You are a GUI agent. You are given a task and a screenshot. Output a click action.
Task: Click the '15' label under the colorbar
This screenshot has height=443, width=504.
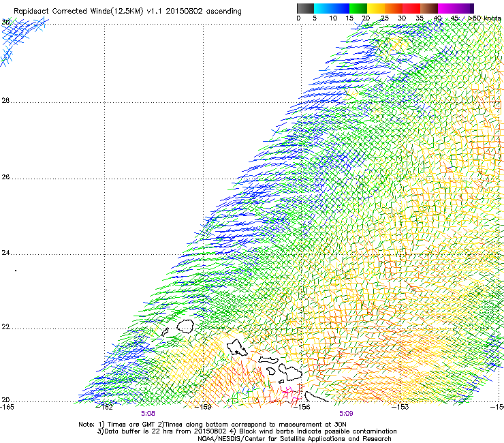tap(349, 18)
